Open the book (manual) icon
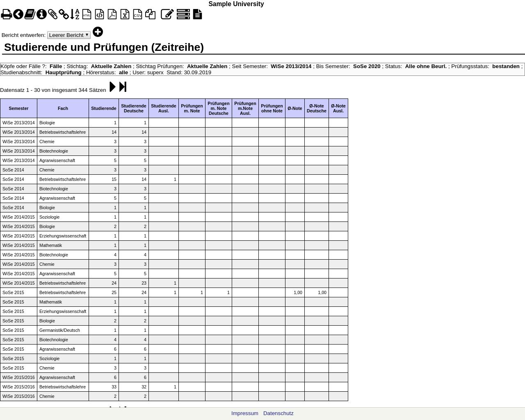 click(x=30, y=14)
